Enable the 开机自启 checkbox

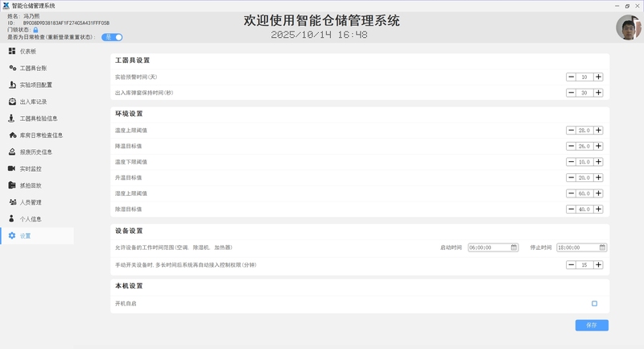pyautogui.click(x=594, y=303)
